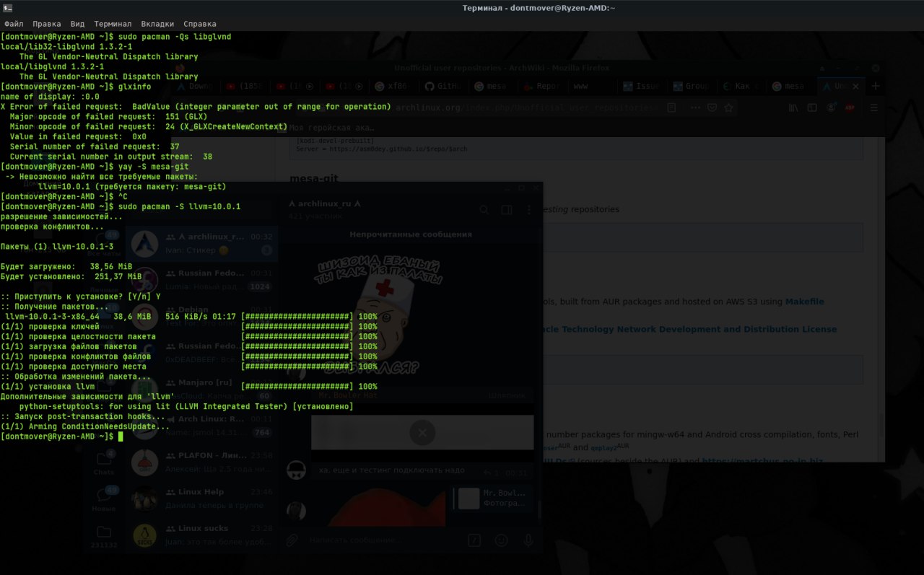Open the Debian chat in Telegram
924x575 pixels.
(x=203, y=315)
